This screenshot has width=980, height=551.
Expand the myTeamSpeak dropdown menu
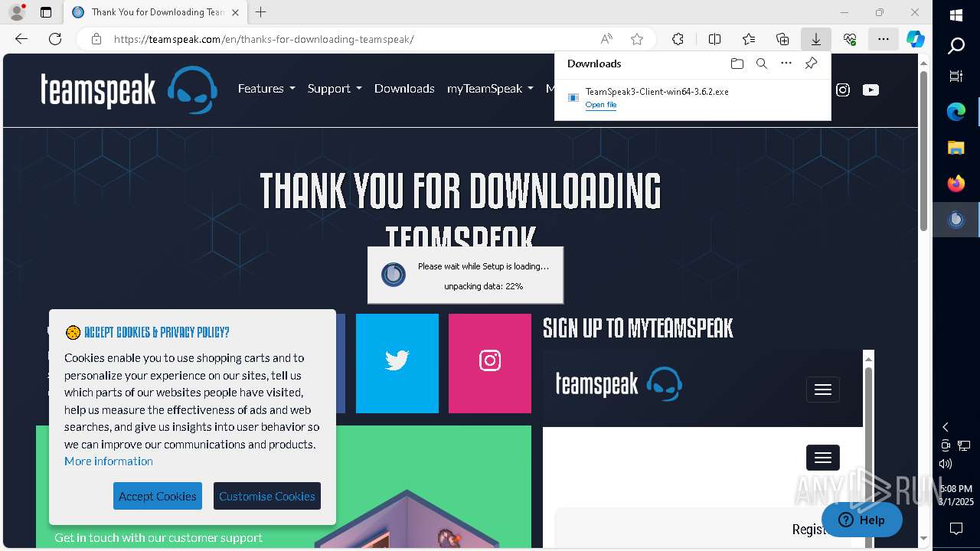490,89
